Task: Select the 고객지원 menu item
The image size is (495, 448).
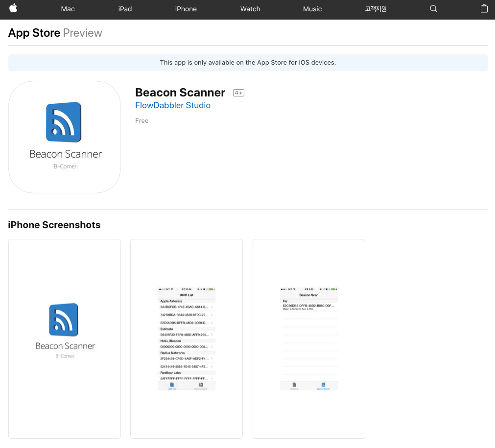Action: 375,9
